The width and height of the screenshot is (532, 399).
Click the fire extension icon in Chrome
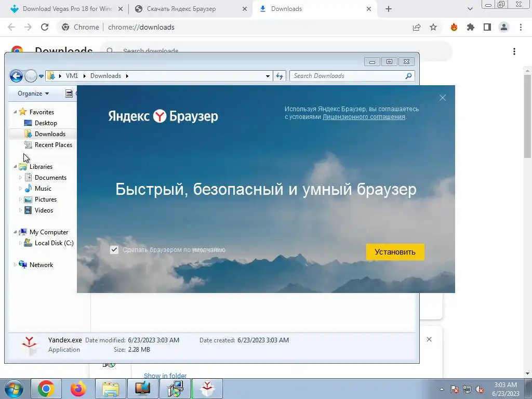tap(454, 27)
